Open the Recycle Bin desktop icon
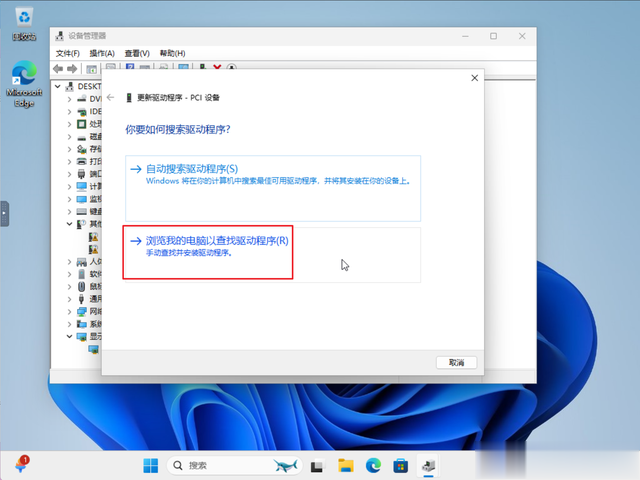The width and height of the screenshot is (640, 480). click(24, 25)
